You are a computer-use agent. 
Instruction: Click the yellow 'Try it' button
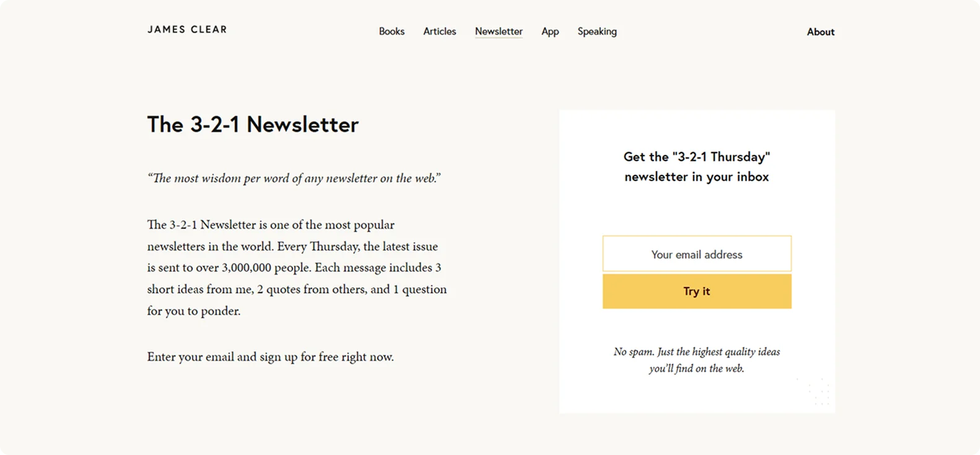[x=697, y=291]
